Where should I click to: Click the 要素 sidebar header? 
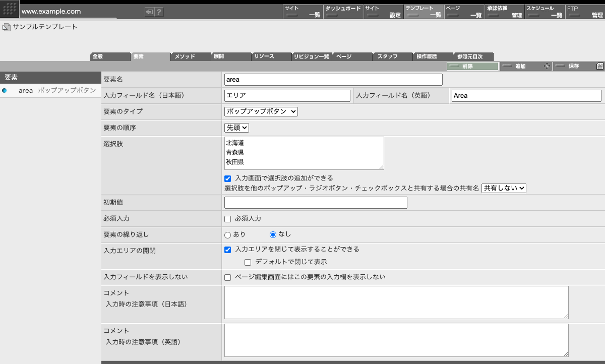[50, 77]
